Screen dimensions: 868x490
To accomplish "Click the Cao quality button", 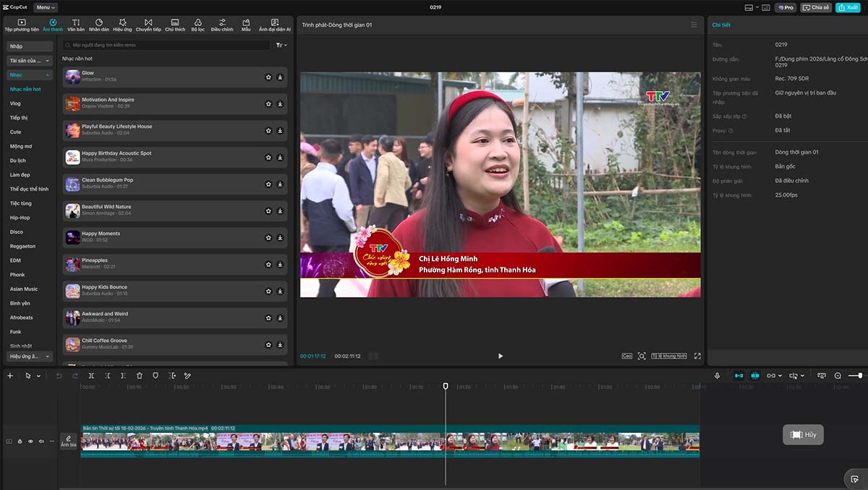I will tap(626, 356).
